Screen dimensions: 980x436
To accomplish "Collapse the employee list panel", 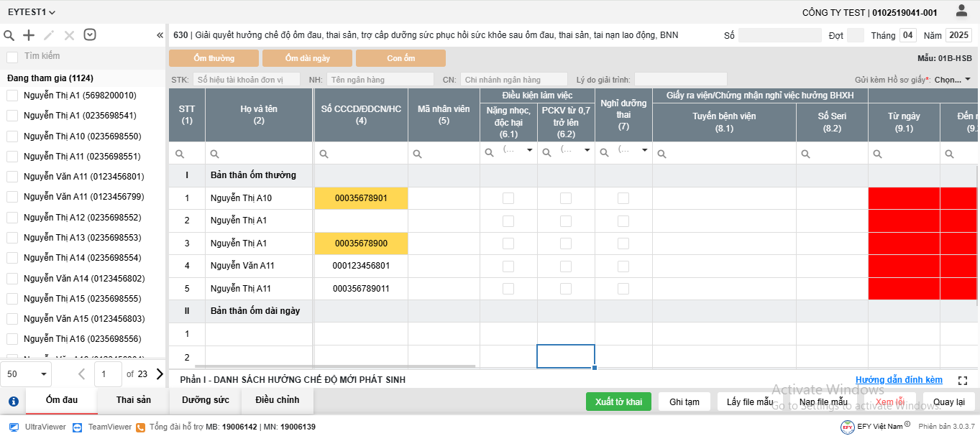I will 160,35.
